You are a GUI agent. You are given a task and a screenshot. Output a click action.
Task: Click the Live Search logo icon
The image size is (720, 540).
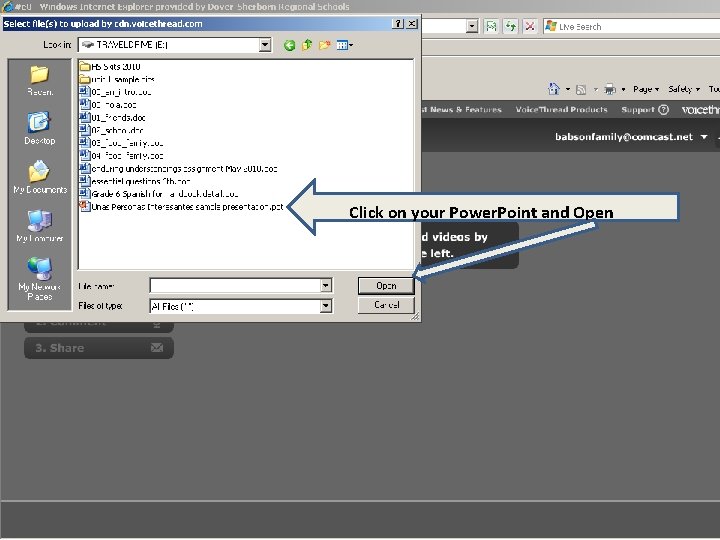(x=551, y=27)
